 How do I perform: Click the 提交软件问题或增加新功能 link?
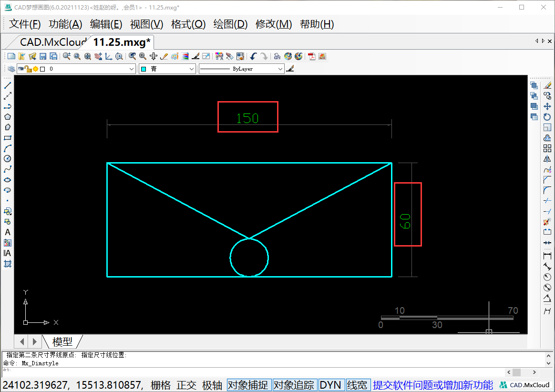(433, 385)
